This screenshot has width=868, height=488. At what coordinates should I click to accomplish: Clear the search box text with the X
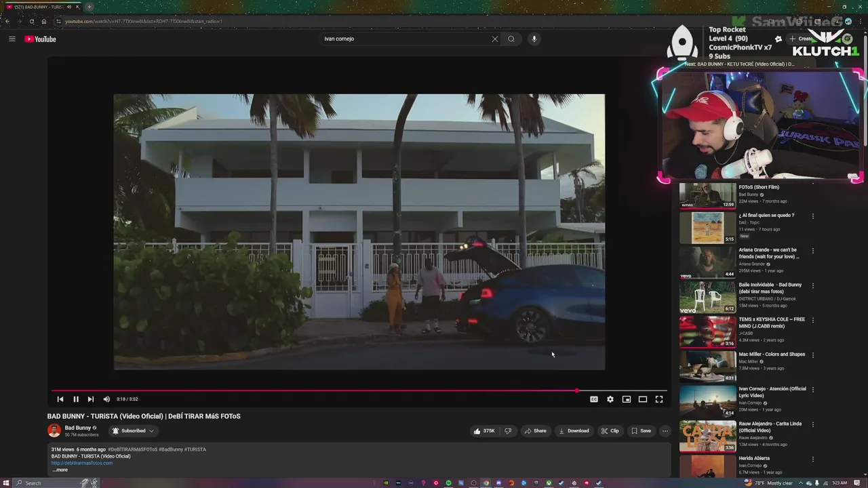[x=494, y=39]
